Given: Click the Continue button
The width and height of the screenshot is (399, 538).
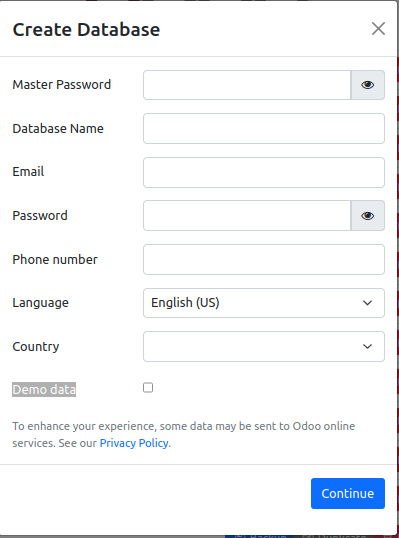Looking at the screenshot, I should pos(348,493).
